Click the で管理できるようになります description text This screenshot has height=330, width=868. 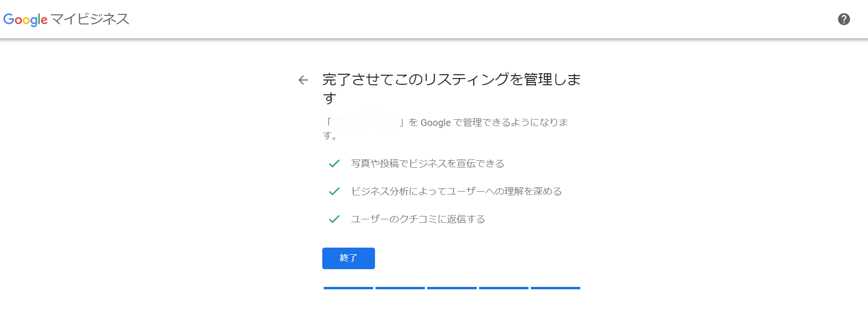click(510, 123)
